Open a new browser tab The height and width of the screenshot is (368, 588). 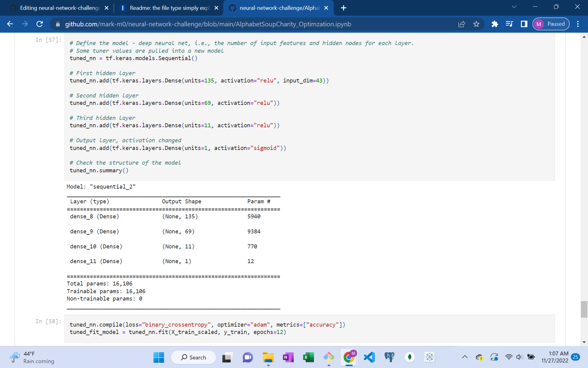(344, 8)
